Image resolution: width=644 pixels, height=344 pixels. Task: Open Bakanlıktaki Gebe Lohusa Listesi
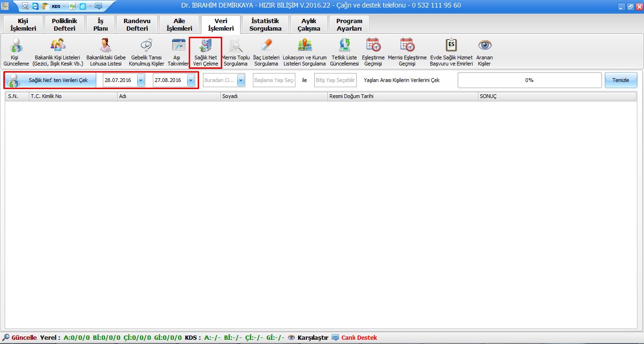click(x=106, y=46)
